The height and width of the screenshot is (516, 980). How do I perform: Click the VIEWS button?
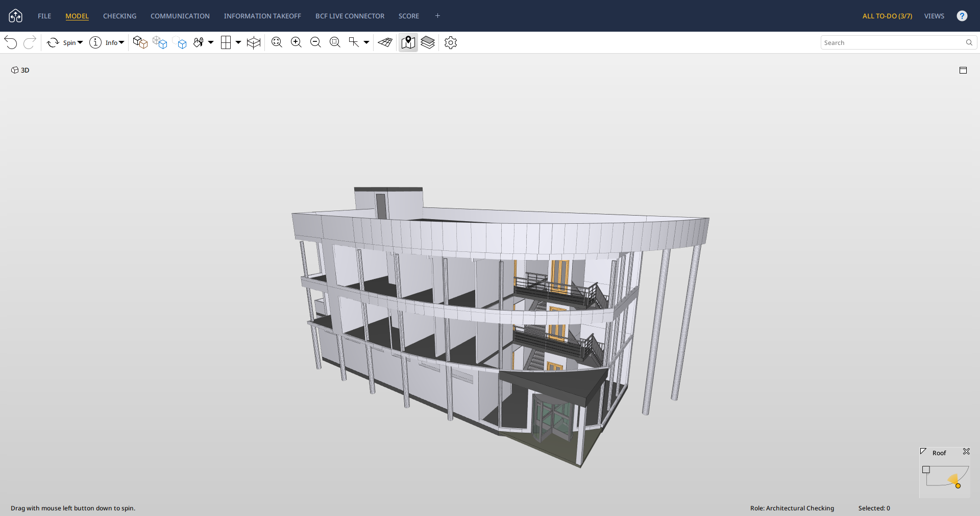point(934,16)
